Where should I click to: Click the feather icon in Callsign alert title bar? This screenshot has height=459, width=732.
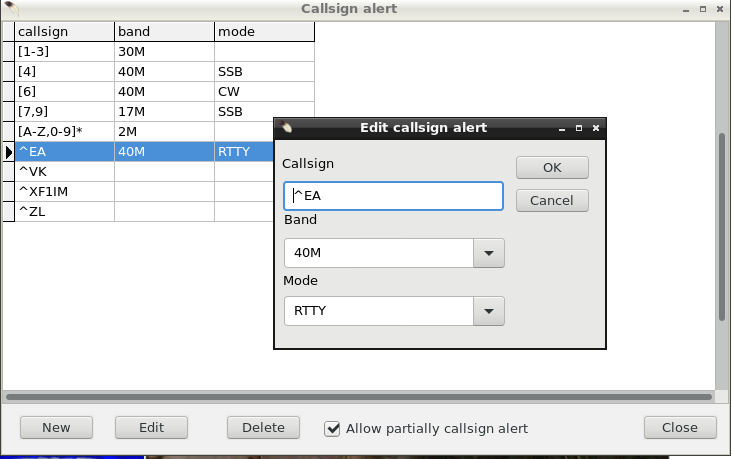click(x=11, y=8)
